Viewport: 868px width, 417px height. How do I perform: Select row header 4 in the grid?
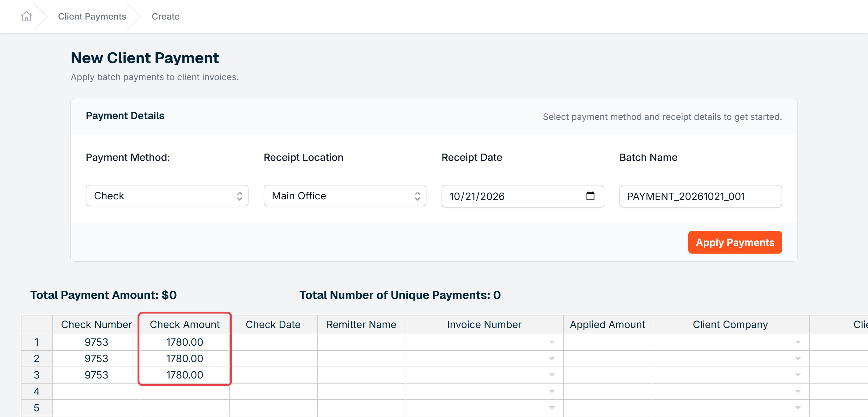tap(37, 391)
